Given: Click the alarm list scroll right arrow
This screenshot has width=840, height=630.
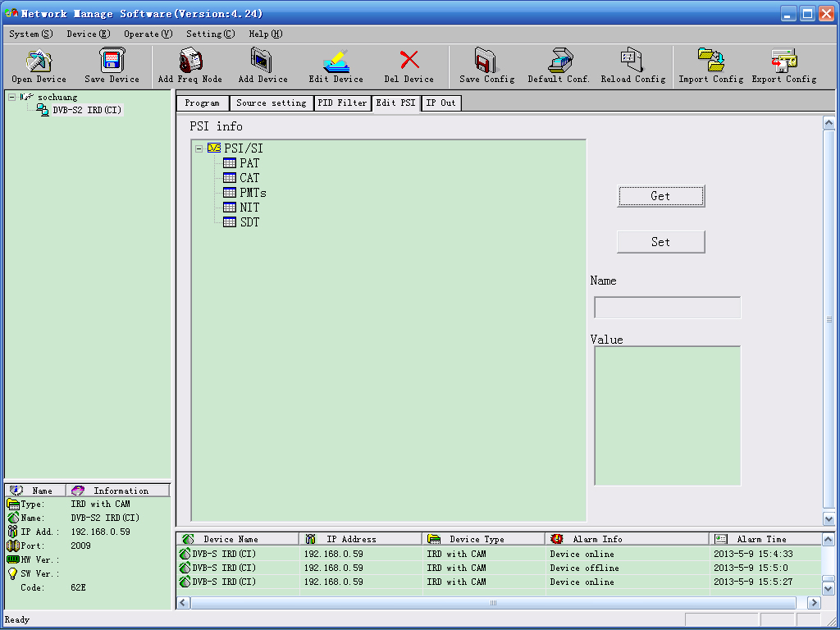Looking at the screenshot, I should pos(814,603).
